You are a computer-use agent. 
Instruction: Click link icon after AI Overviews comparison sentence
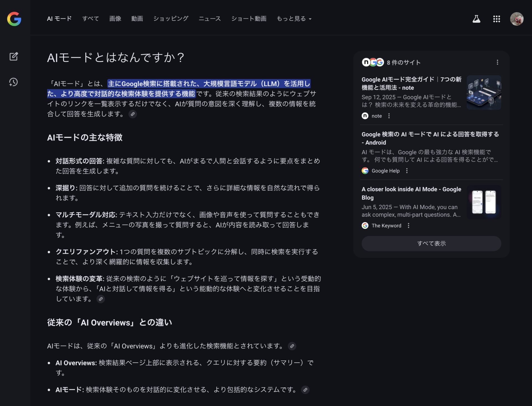pyautogui.click(x=292, y=346)
